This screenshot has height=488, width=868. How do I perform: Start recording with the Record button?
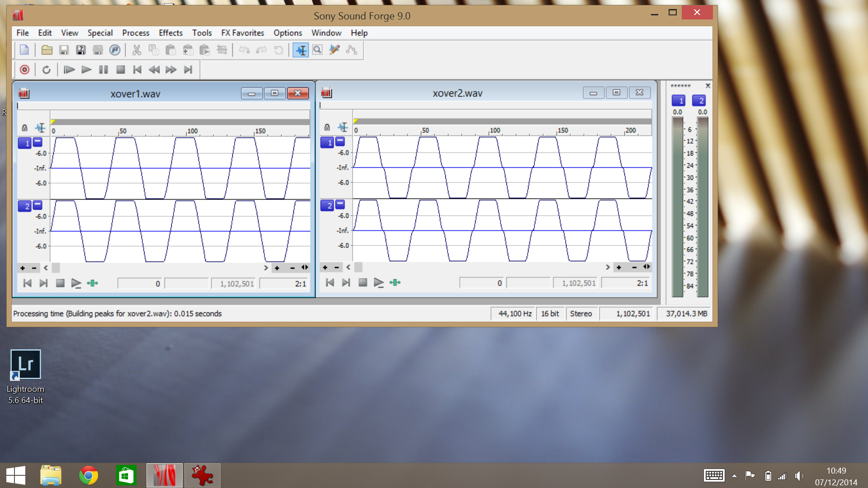coord(25,70)
